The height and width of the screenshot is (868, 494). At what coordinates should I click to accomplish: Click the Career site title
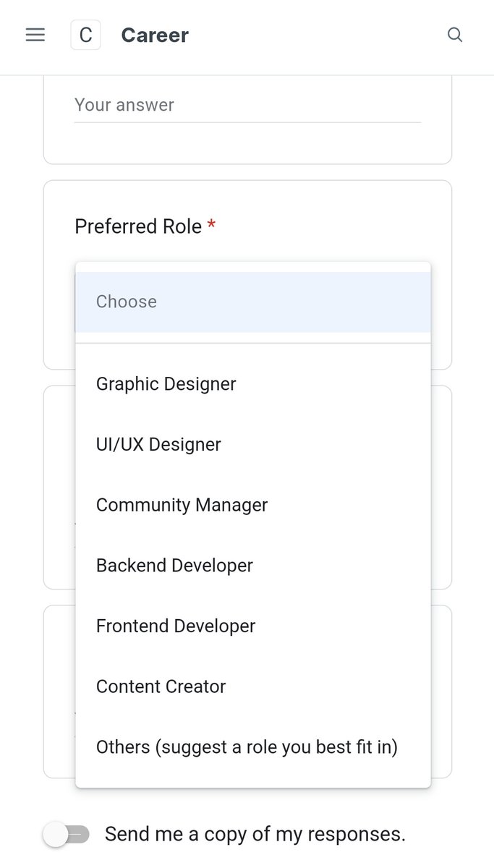point(155,35)
